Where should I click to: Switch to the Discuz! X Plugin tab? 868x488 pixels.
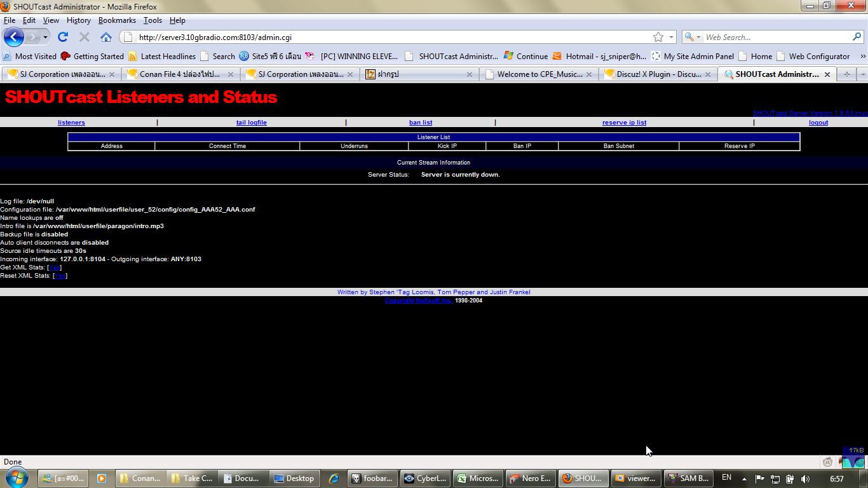[x=658, y=74]
